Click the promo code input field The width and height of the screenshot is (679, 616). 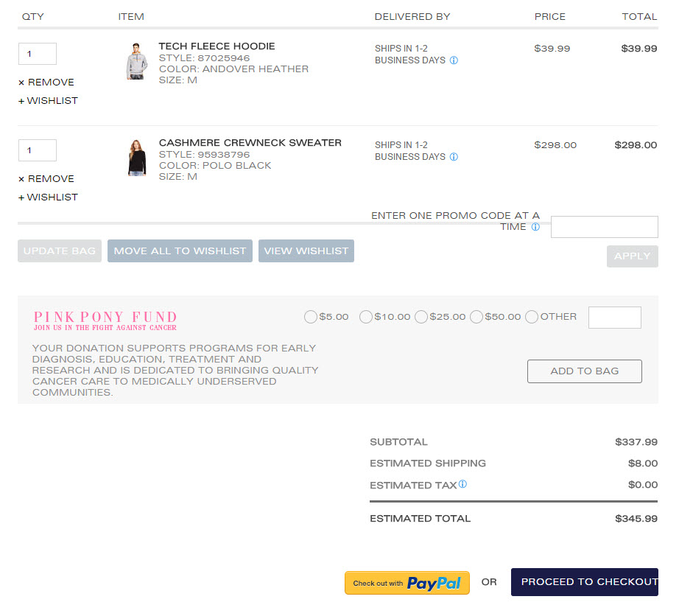[605, 227]
